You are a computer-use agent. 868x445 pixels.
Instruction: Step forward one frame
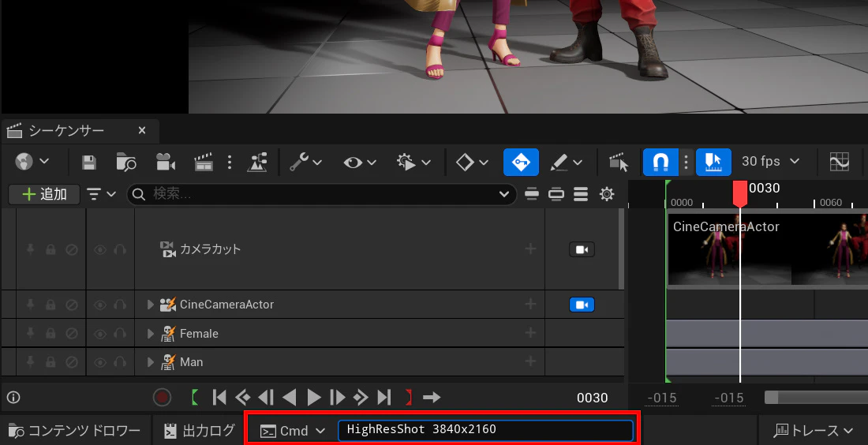point(337,398)
